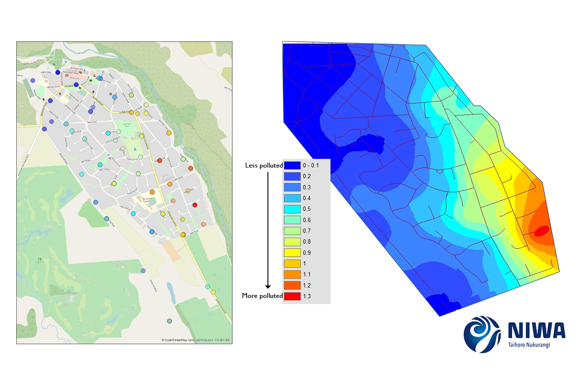The image size is (588, 392).
Task: Click the 1.2 value label in legend
Action: 308,285
